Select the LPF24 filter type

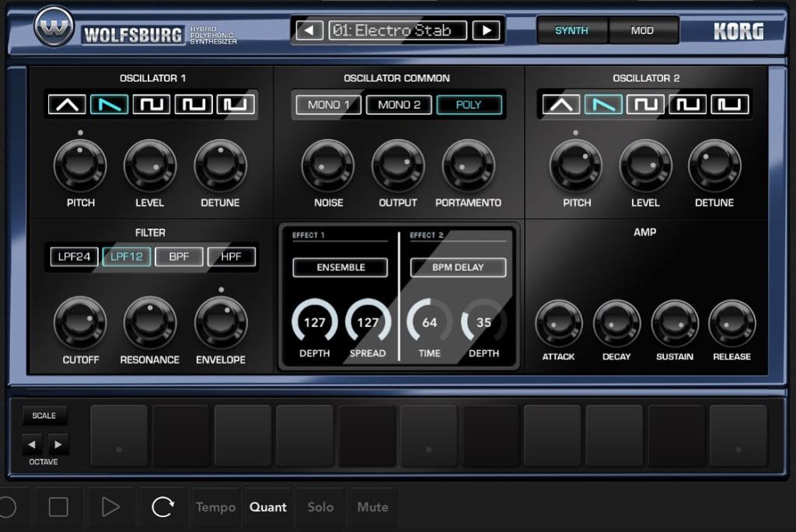(74, 257)
